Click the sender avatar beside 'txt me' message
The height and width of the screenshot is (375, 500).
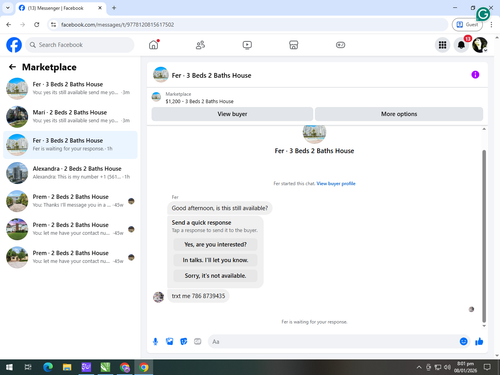[158, 296]
